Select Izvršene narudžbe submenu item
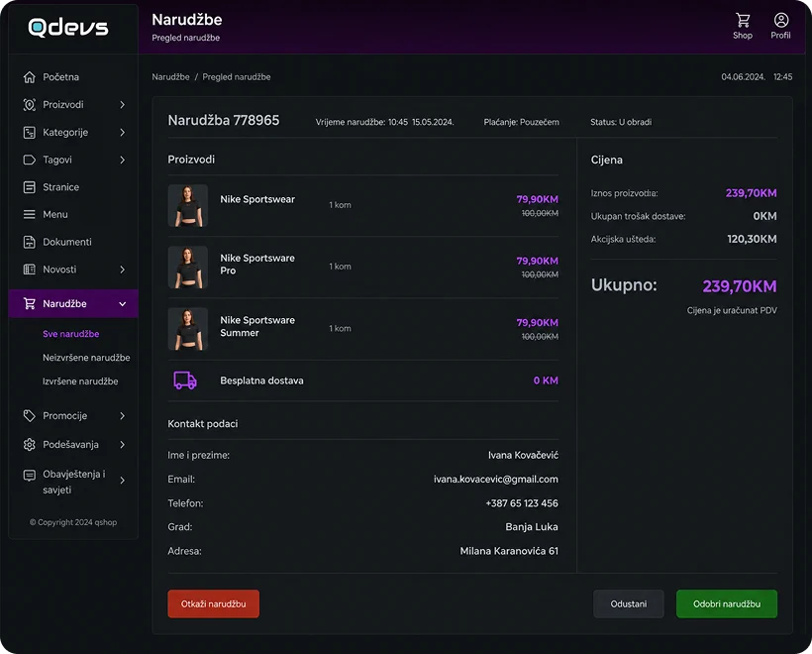 pos(80,381)
